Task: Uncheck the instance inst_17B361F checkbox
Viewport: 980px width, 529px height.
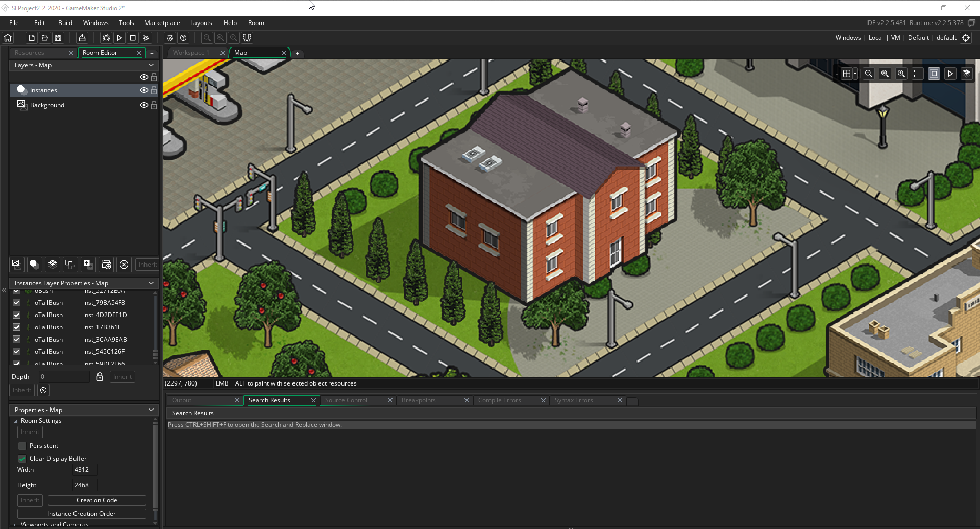Action: click(16, 327)
